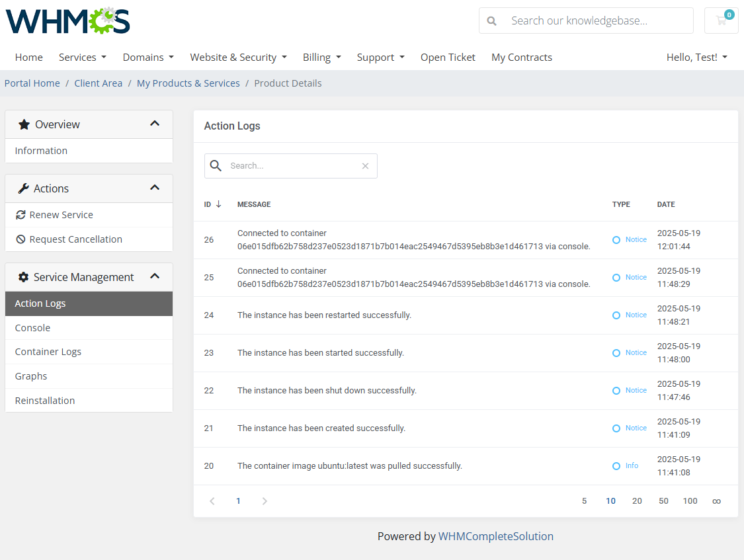Clear the Action Logs search with X icon
The width and height of the screenshot is (744, 560).
(365, 166)
